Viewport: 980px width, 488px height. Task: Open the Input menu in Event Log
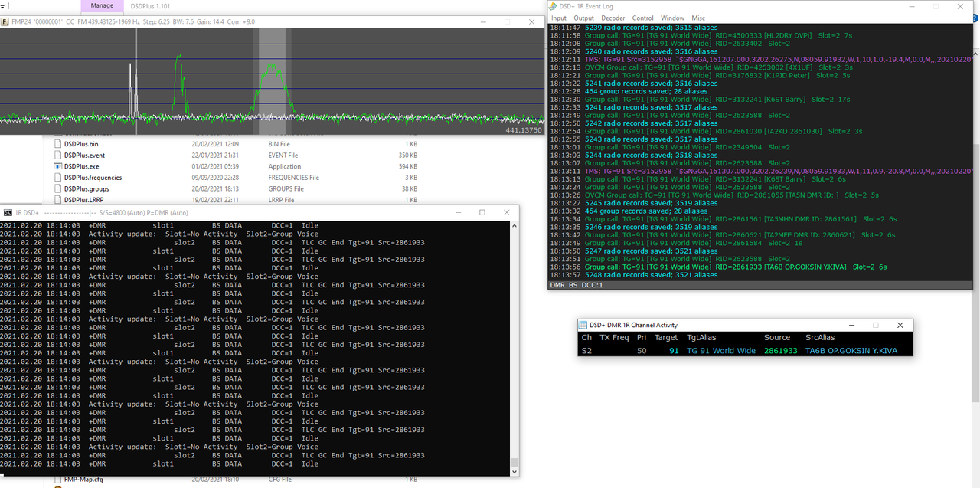pyautogui.click(x=559, y=18)
